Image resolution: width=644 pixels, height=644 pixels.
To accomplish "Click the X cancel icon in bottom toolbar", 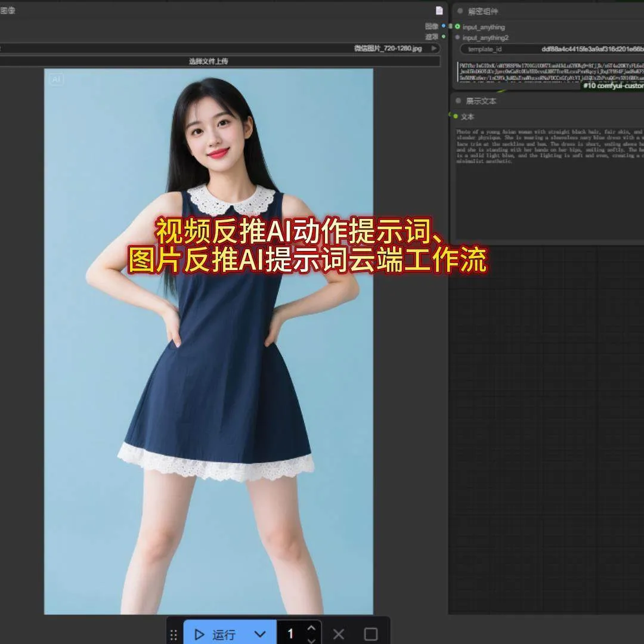I will point(338,634).
